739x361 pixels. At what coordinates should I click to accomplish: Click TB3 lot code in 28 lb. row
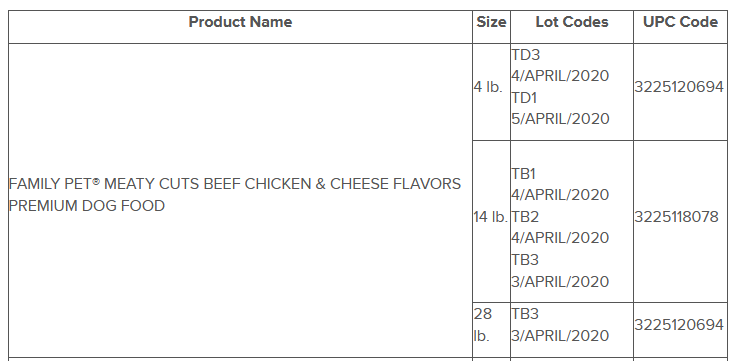(x=525, y=314)
